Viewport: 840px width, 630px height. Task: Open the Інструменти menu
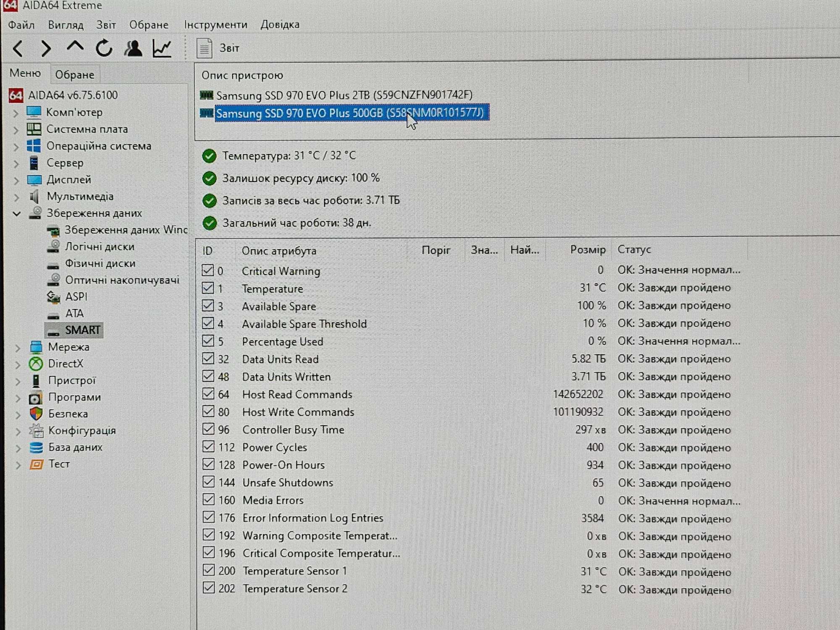click(x=216, y=25)
